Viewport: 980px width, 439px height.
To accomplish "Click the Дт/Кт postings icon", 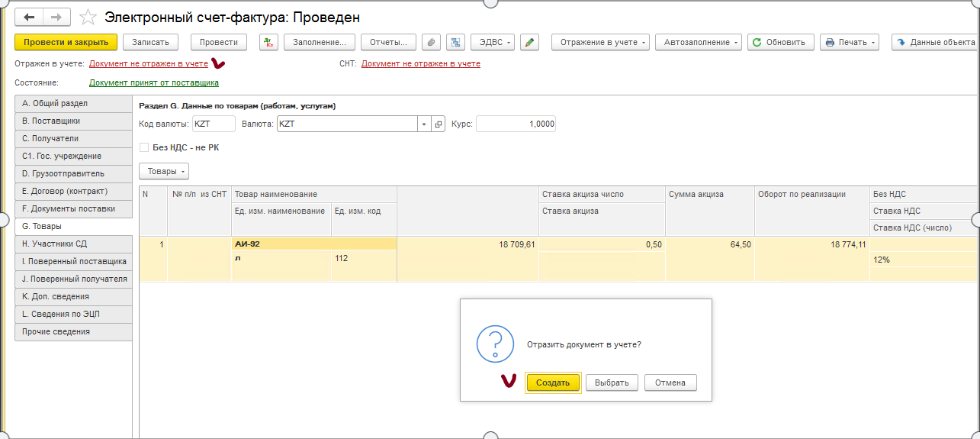I will (x=268, y=42).
